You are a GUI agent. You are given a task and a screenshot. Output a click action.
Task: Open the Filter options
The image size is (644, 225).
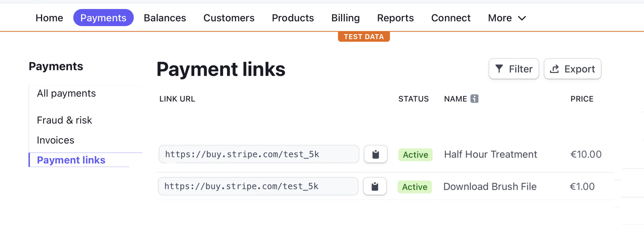[514, 69]
